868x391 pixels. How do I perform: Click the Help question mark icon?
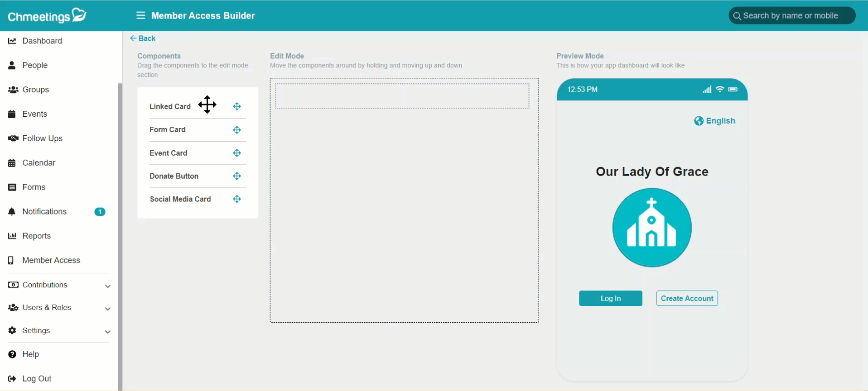12,354
